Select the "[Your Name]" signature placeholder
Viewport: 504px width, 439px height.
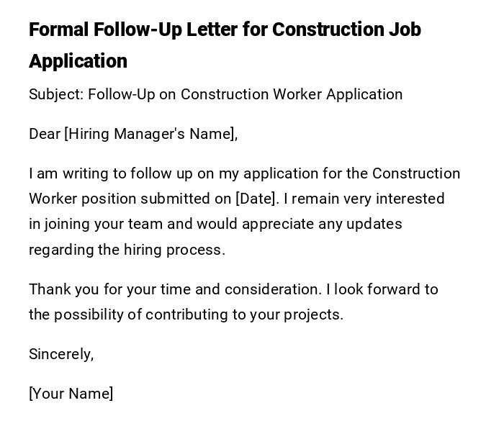click(71, 394)
